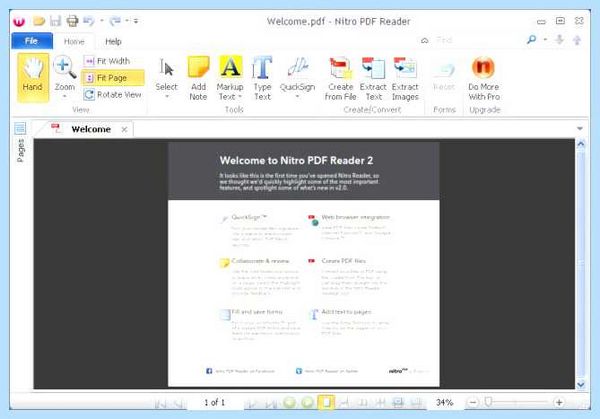Expand the Zoom dropdown arrow
This screenshot has width=600, height=419.
point(64,96)
